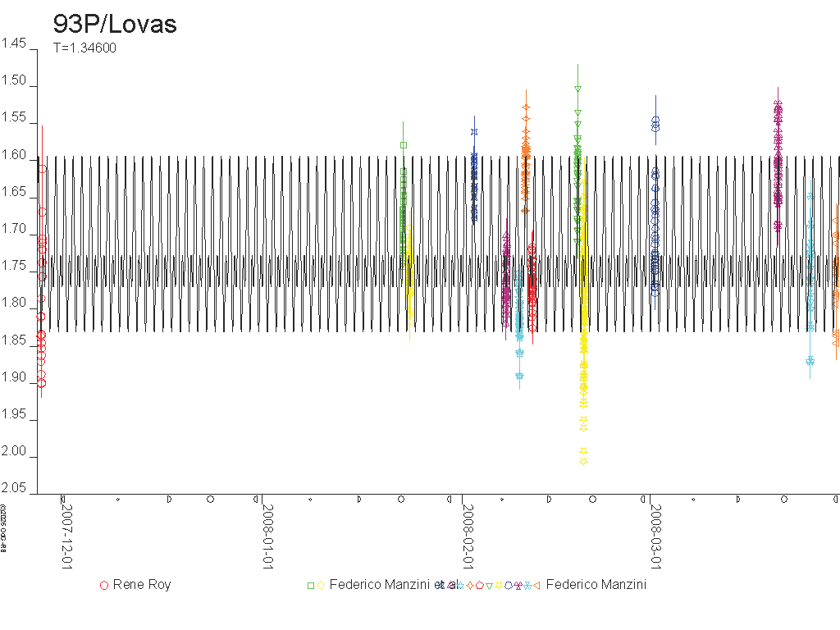Click the 2.05 magnitude axis label
Viewport: 840px width, 630px height.
[13, 488]
